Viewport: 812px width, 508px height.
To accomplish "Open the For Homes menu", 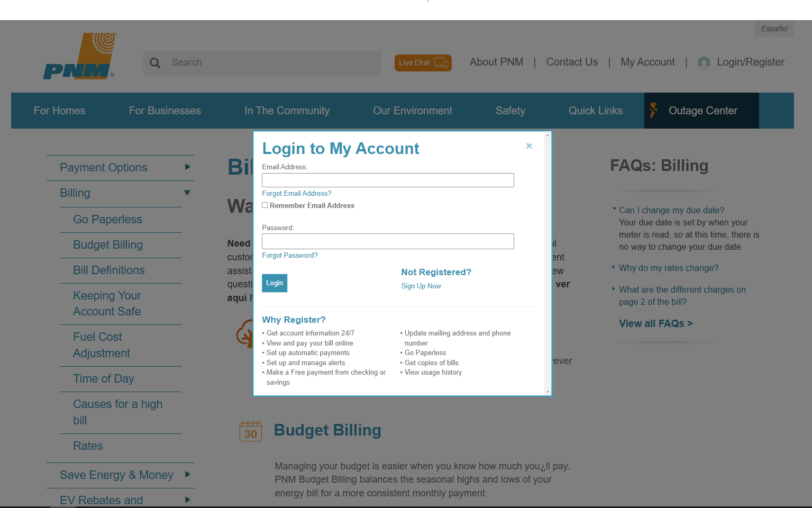I will click(59, 111).
